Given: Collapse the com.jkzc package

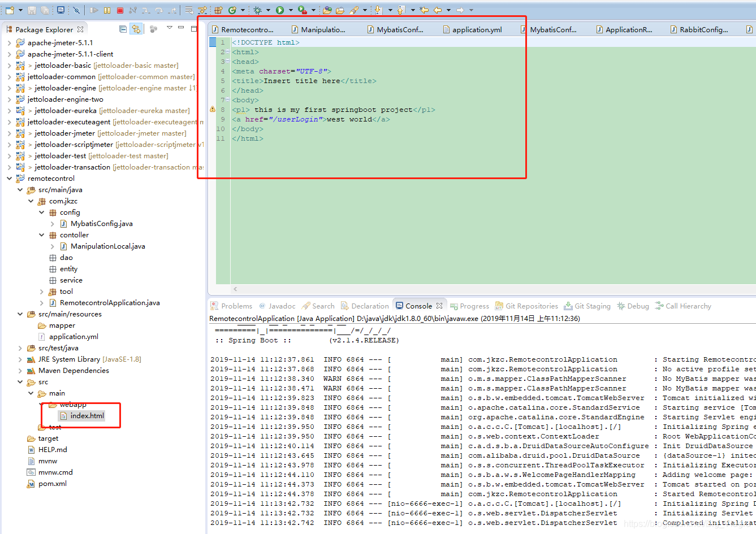Looking at the screenshot, I should click(x=31, y=201).
